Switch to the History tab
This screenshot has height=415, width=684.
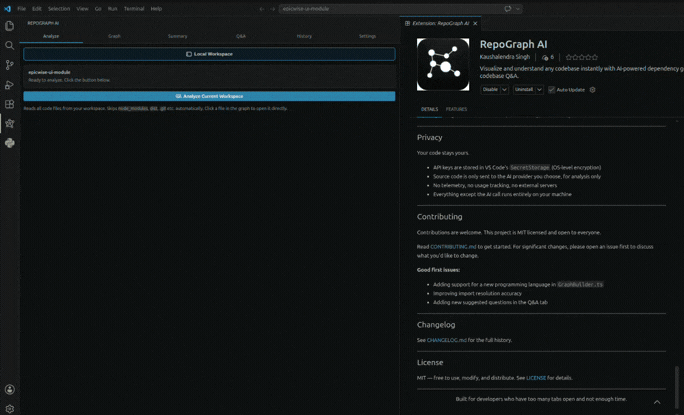coord(304,36)
